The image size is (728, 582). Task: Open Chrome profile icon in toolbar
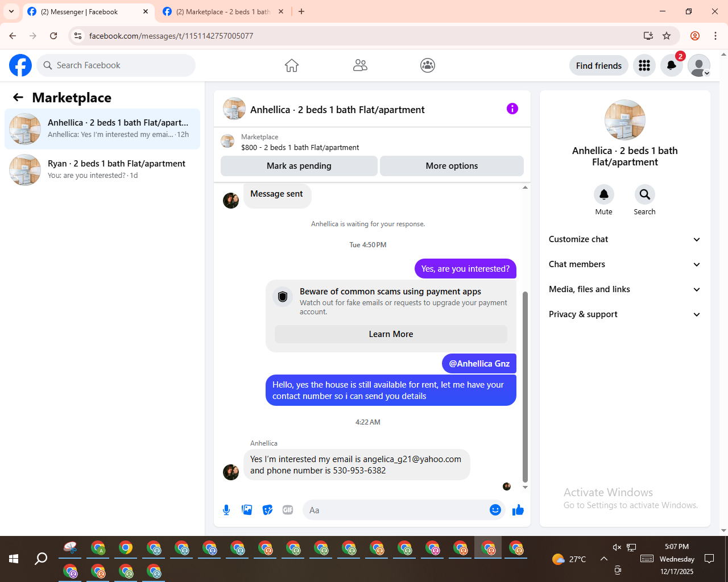point(695,36)
